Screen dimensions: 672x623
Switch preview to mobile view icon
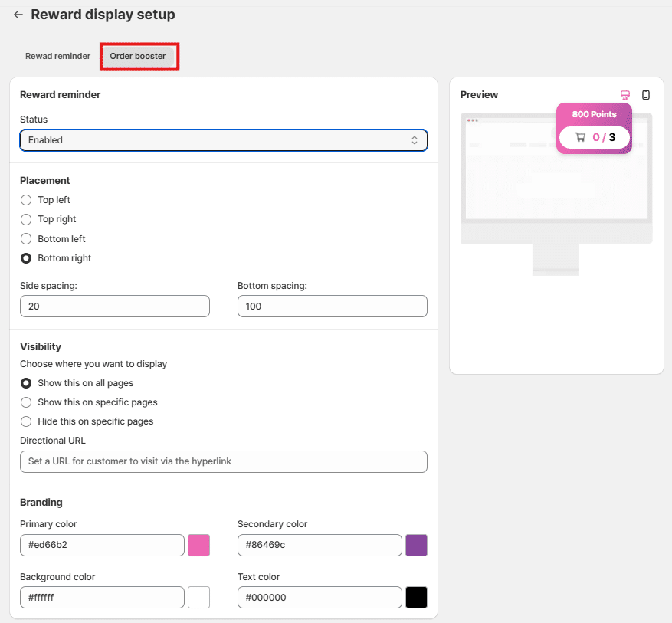646,95
